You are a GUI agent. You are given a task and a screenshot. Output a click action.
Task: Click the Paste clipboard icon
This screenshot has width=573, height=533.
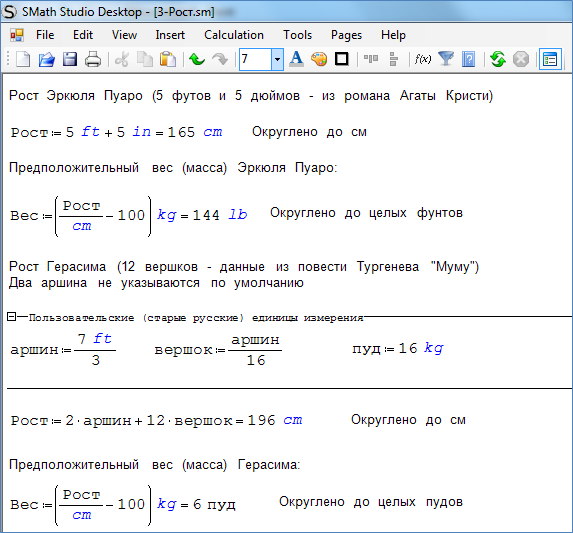(x=168, y=59)
